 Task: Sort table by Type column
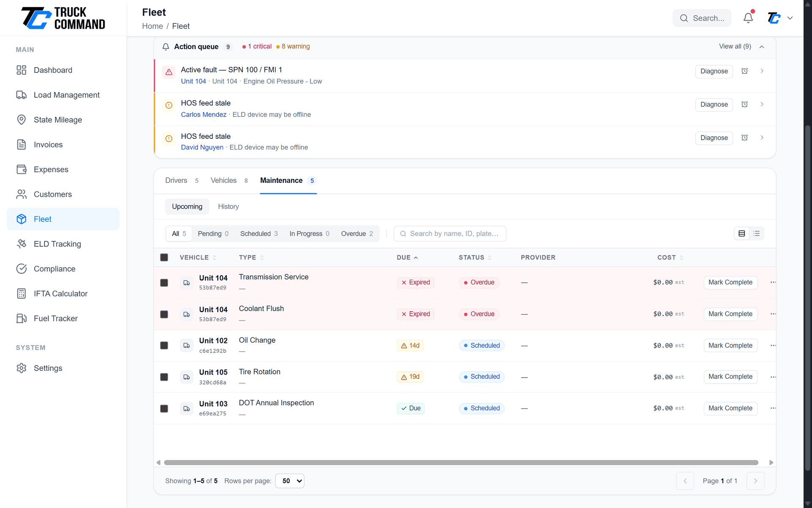pyautogui.click(x=251, y=257)
